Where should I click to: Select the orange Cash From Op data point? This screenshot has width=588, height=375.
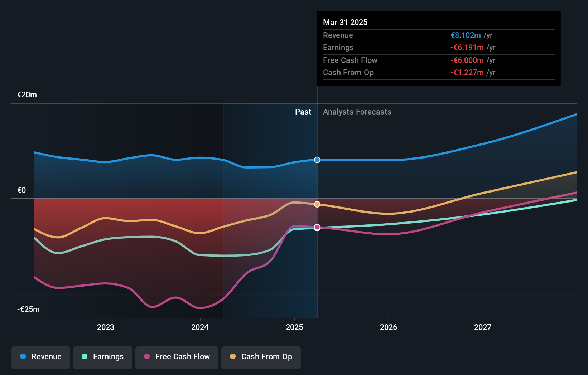317,204
